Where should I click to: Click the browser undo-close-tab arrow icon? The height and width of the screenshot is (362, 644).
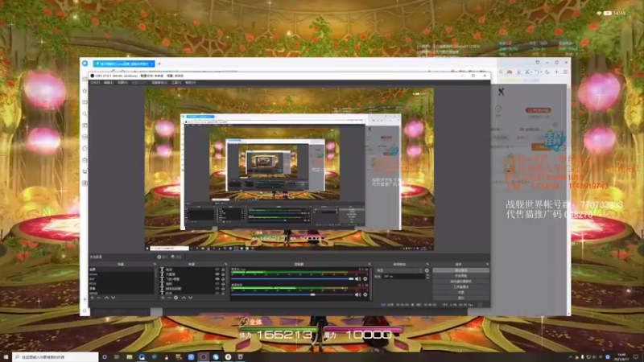(537, 72)
